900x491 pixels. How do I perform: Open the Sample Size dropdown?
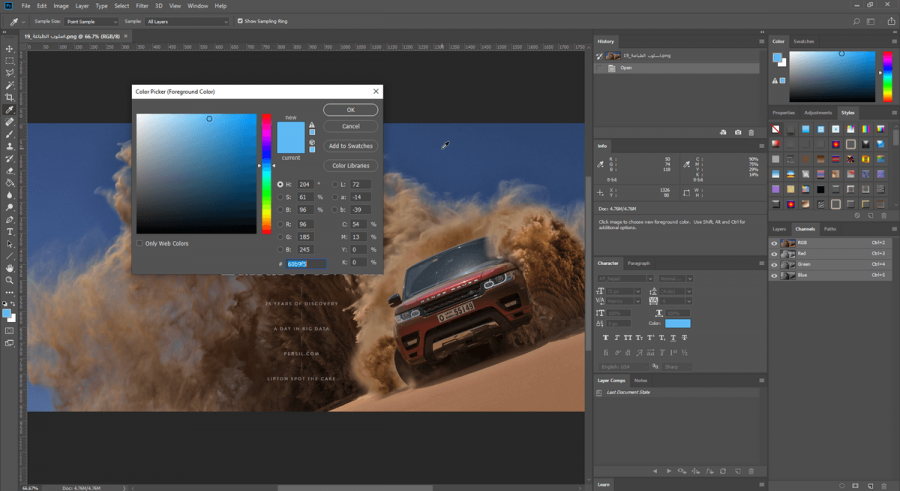[91, 21]
